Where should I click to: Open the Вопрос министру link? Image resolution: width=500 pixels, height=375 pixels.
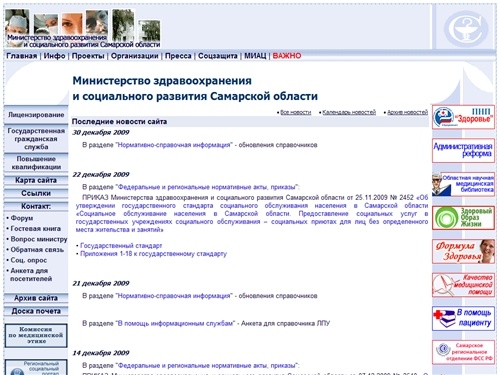point(39,239)
